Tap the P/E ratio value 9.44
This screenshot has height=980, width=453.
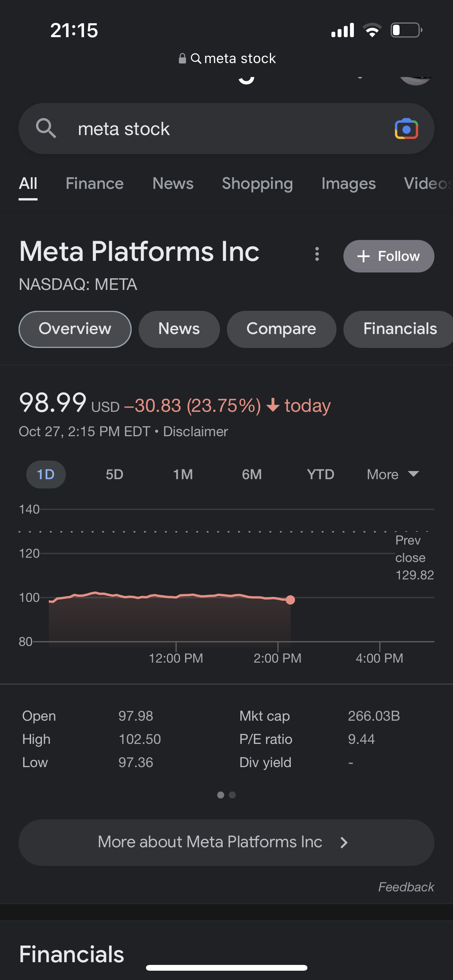click(x=361, y=739)
